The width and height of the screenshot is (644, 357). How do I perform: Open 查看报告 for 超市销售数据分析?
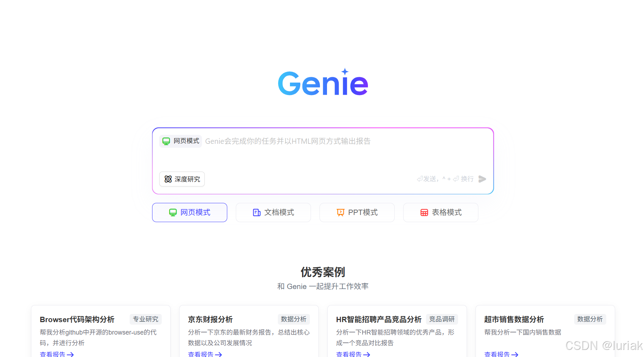tap(501, 354)
